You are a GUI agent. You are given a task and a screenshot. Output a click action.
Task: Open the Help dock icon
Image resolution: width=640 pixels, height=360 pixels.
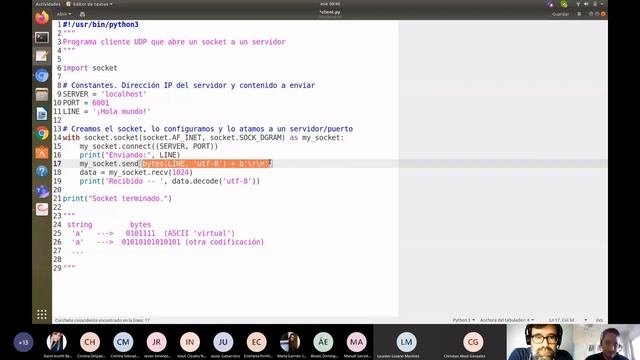click(42, 171)
